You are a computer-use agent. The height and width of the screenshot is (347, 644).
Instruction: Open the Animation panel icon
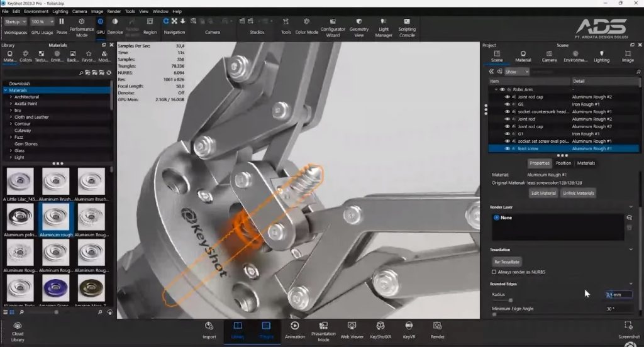(x=294, y=329)
